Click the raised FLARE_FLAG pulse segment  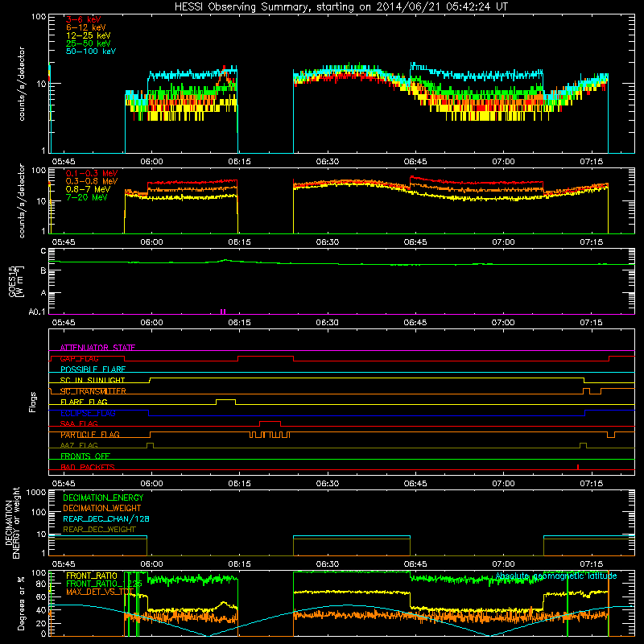(225, 399)
